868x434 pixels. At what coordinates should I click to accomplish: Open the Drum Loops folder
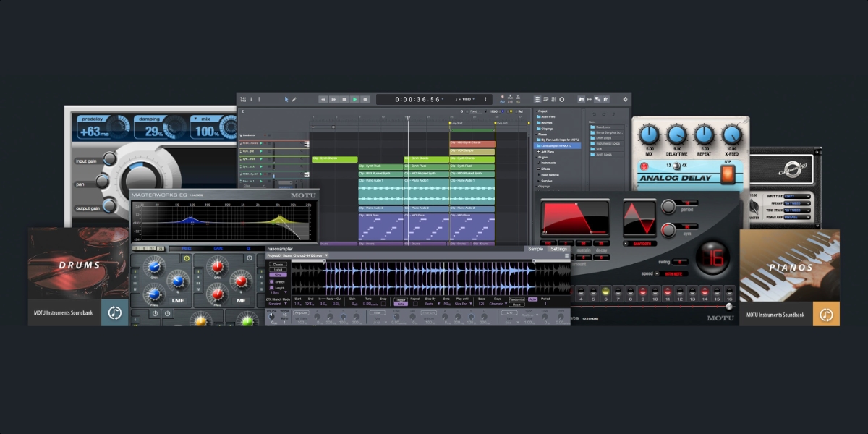point(606,138)
